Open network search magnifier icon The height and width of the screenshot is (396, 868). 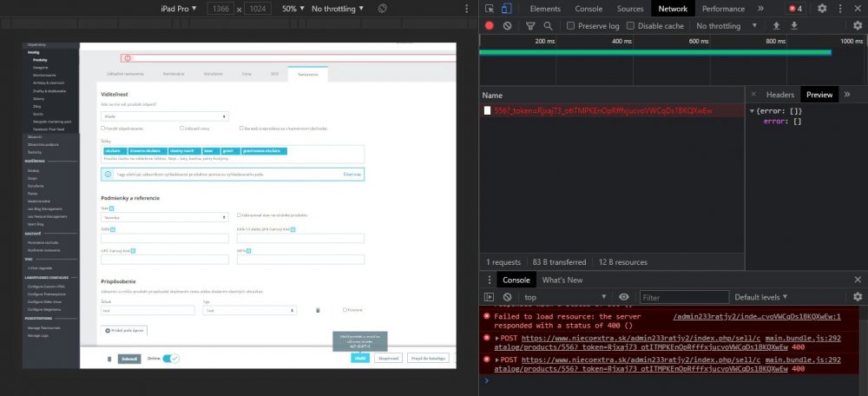pyautogui.click(x=548, y=25)
